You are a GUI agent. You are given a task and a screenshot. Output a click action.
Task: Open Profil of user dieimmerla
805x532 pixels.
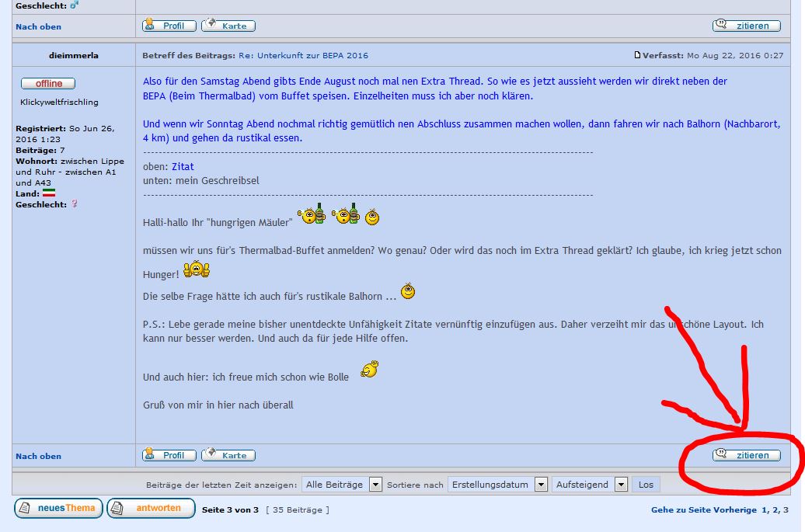tap(169, 455)
